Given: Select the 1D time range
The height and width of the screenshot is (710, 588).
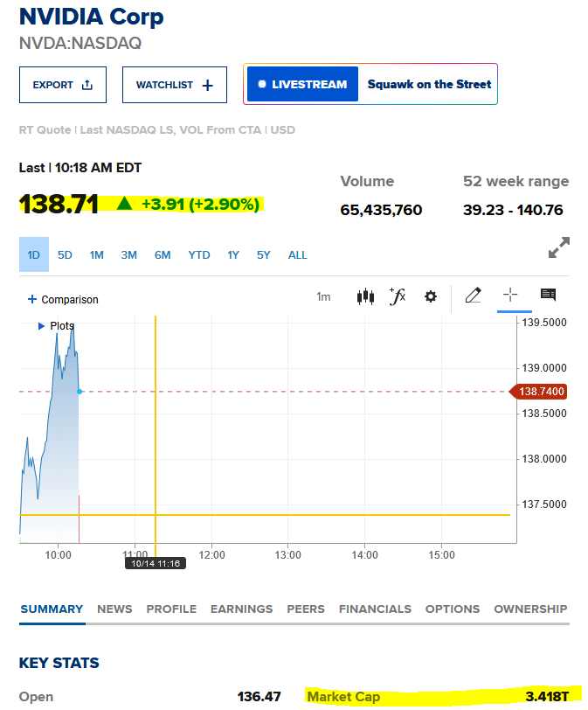Looking at the screenshot, I should click(34, 255).
